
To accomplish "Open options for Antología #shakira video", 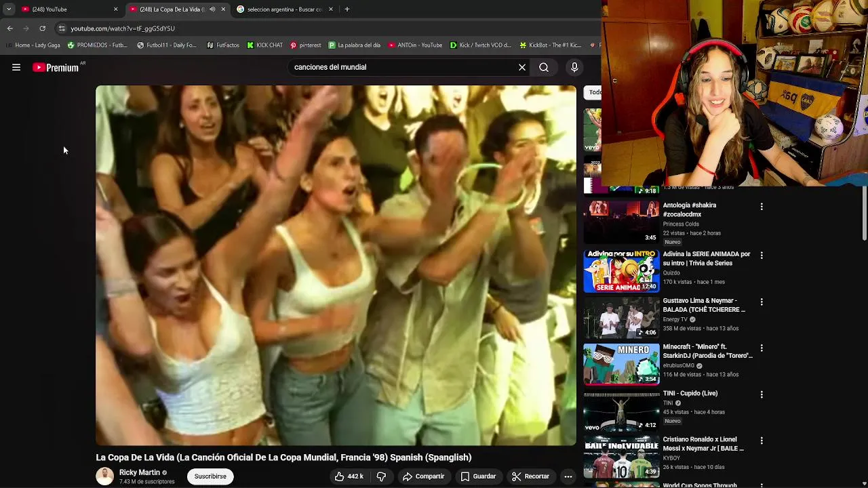I will (x=762, y=207).
